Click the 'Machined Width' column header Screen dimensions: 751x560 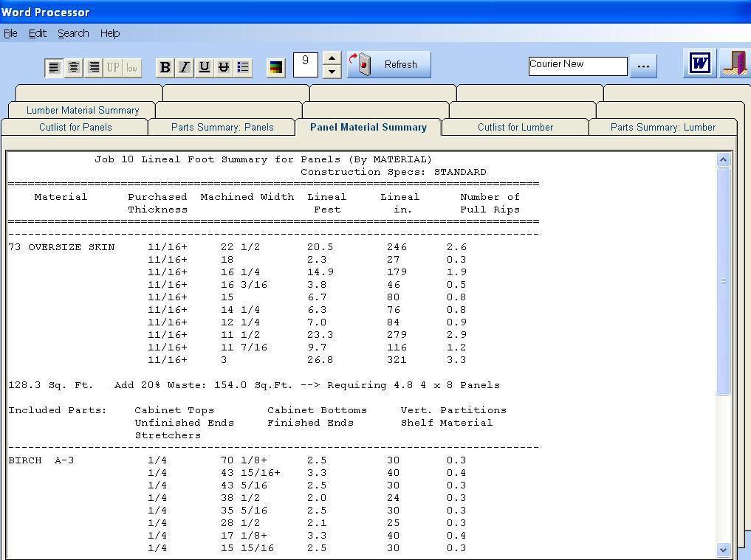pos(247,197)
